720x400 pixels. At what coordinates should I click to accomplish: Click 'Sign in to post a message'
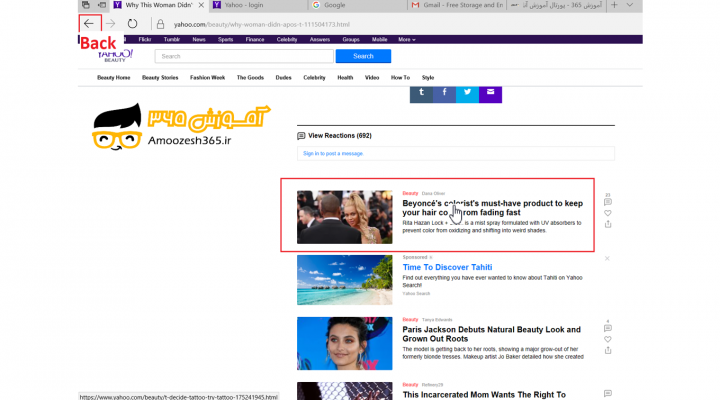333,153
